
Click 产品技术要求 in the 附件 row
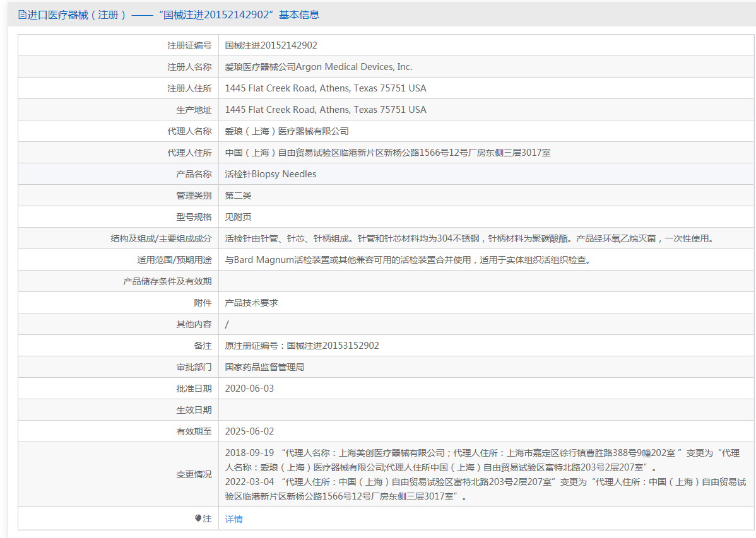[x=251, y=303]
